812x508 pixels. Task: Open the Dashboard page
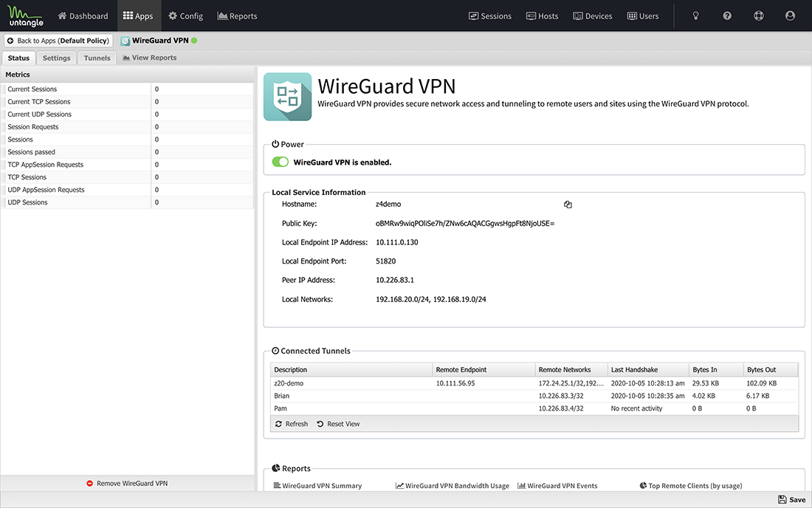(83, 16)
